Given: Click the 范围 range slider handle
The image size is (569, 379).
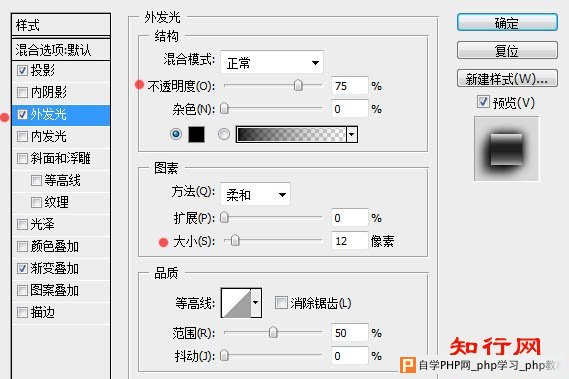Looking at the screenshot, I should click(x=273, y=332).
